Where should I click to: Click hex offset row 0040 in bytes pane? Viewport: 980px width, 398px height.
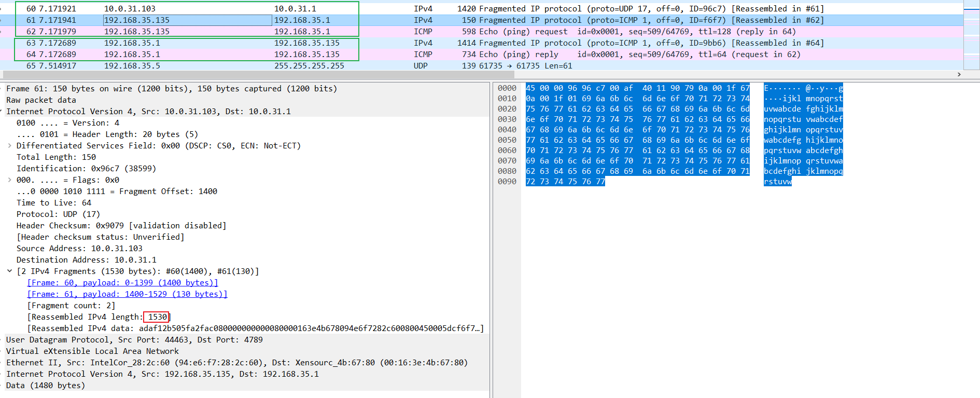pyautogui.click(x=507, y=130)
